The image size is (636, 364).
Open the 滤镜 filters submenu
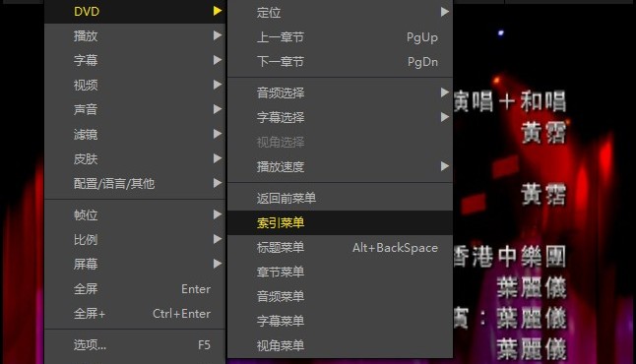coord(135,134)
